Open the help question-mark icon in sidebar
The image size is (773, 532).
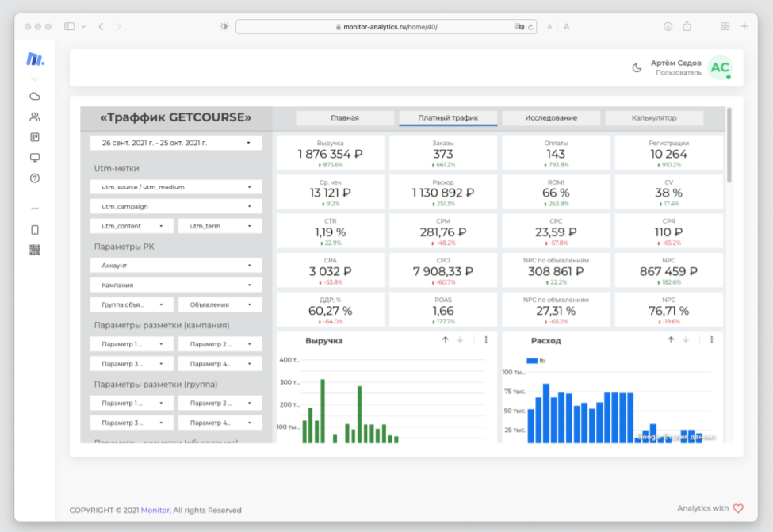[x=35, y=178]
